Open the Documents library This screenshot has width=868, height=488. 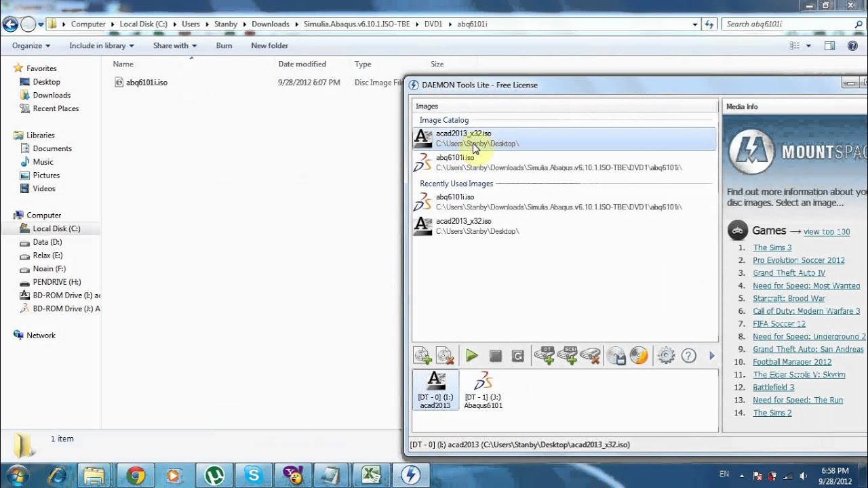tap(52, 148)
